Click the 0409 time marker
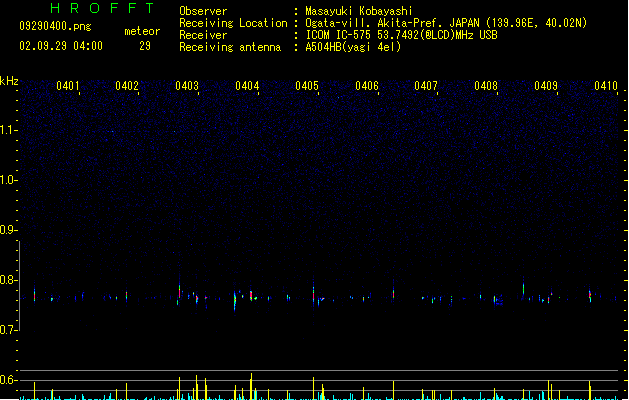Screen dimensions: 629x400 [546, 86]
